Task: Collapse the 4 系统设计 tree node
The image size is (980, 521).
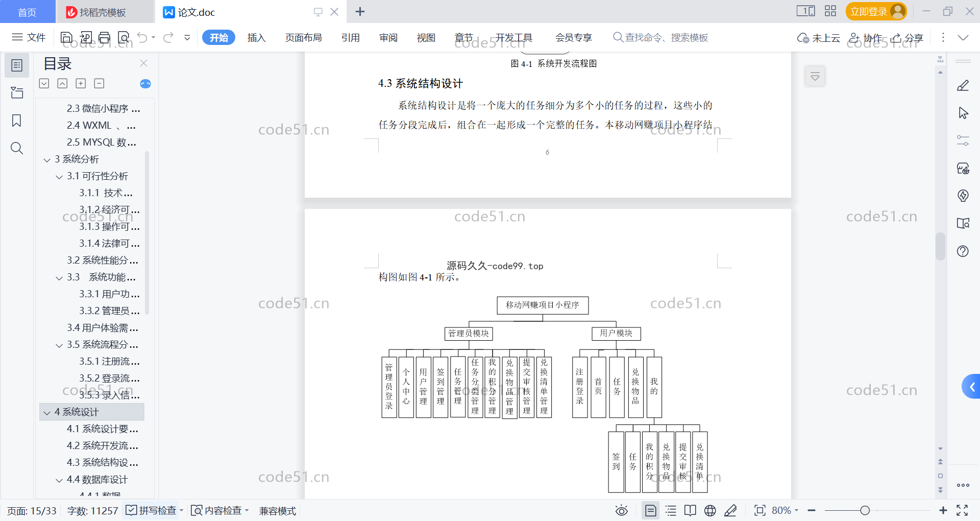Action: [47, 413]
